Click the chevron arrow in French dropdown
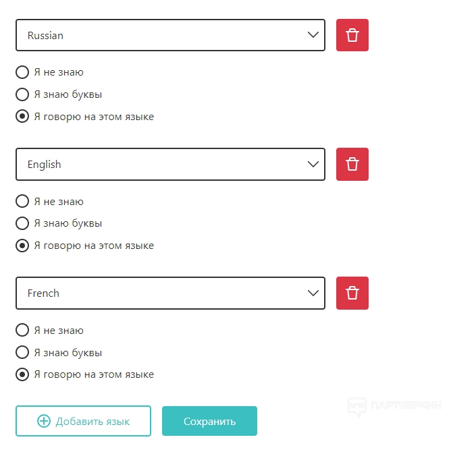Screen dimensions: 476x452 (313, 293)
